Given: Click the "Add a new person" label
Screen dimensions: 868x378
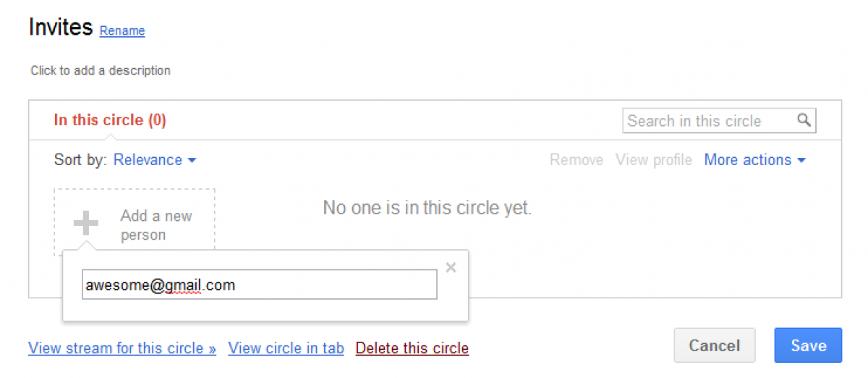Looking at the screenshot, I should pos(156,225).
